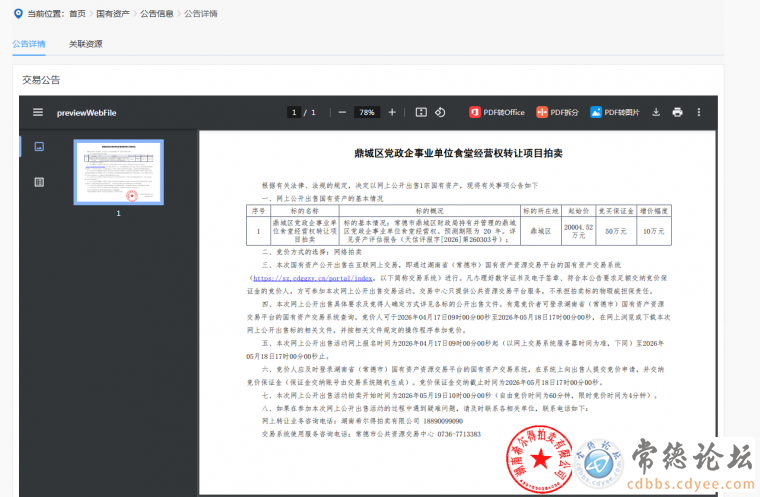The width and height of the screenshot is (760, 497).
Task: Zoom in with the plus icon
Action: tap(392, 112)
